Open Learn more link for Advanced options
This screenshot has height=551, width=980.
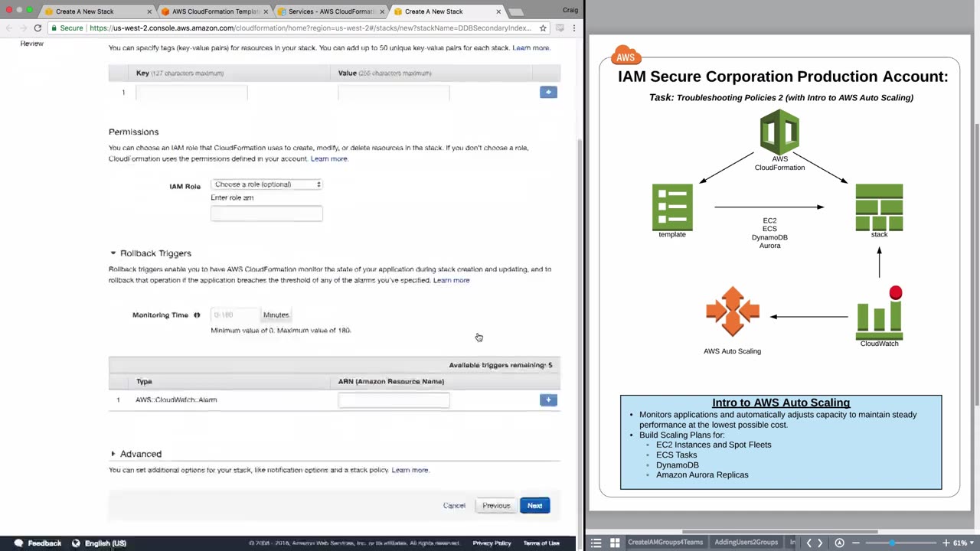pos(410,471)
